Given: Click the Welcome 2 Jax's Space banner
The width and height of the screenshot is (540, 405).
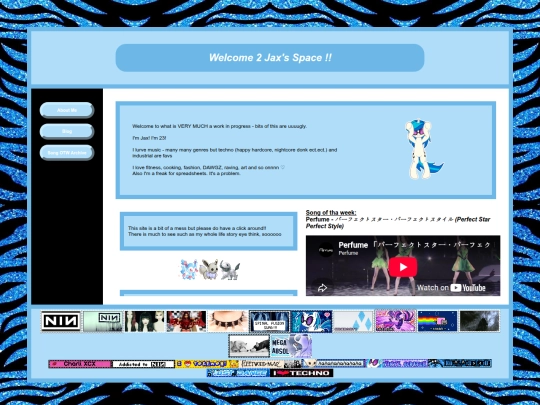Looking at the screenshot, I should click(x=270, y=58).
